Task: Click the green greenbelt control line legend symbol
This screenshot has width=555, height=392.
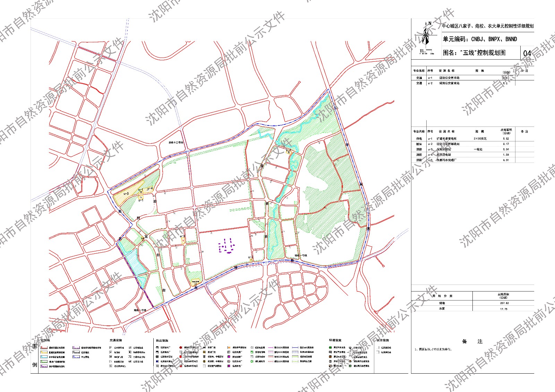Action: [44, 362]
